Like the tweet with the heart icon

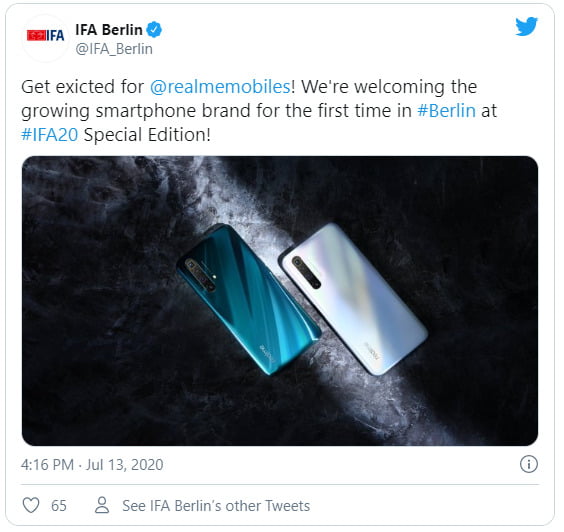(31, 505)
